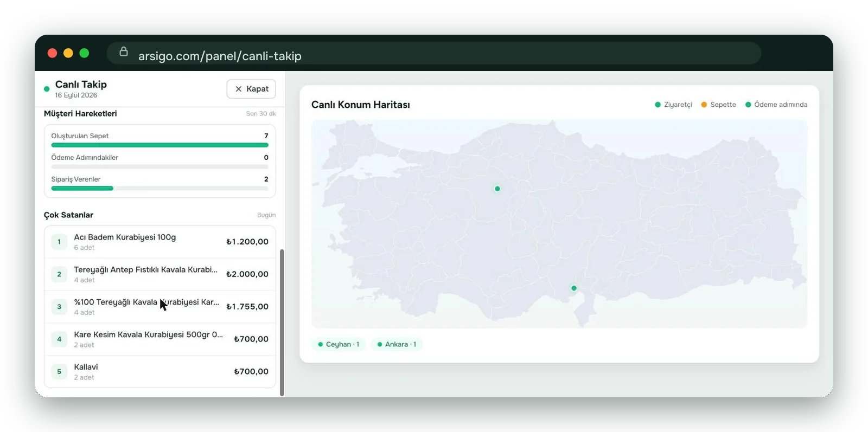Viewport: 868px width, 432px height.
Task: Toggle the Sepette legend item
Action: (718, 105)
